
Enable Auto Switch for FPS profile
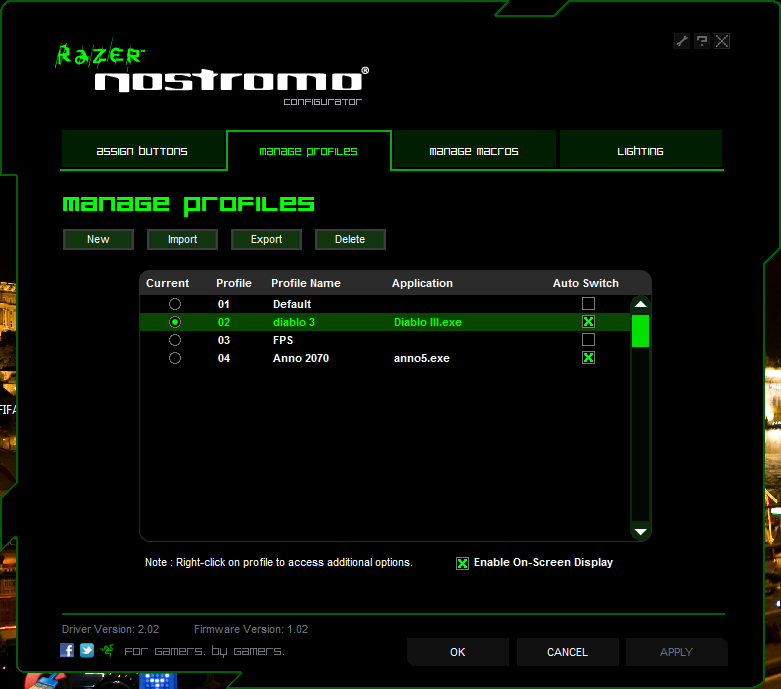[x=588, y=339]
